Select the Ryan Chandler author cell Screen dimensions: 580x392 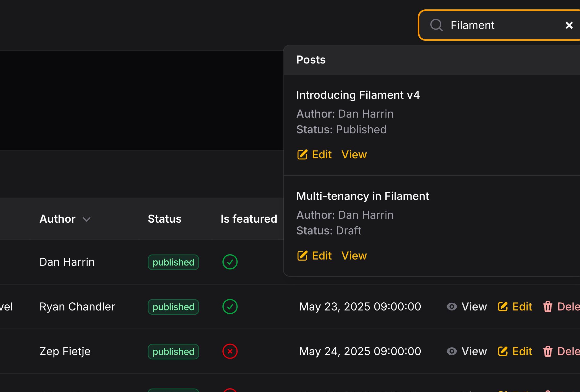[77, 307]
